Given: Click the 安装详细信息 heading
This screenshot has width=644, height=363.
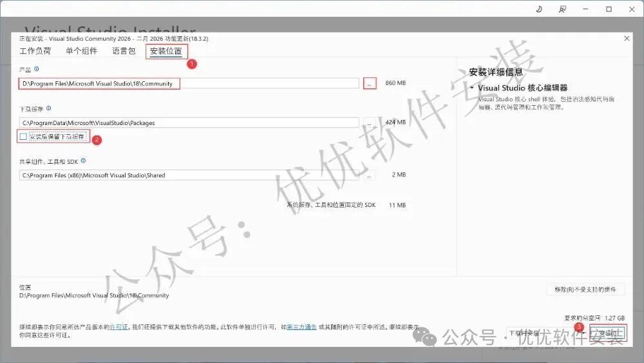Looking at the screenshot, I should pyautogui.click(x=496, y=72).
